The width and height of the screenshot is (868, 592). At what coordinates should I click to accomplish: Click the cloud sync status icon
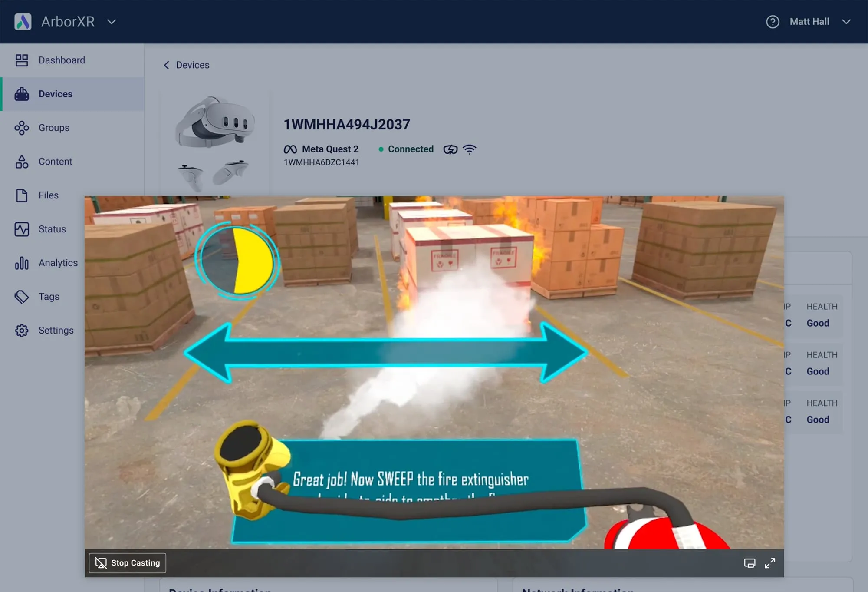pyautogui.click(x=450, y=149)
